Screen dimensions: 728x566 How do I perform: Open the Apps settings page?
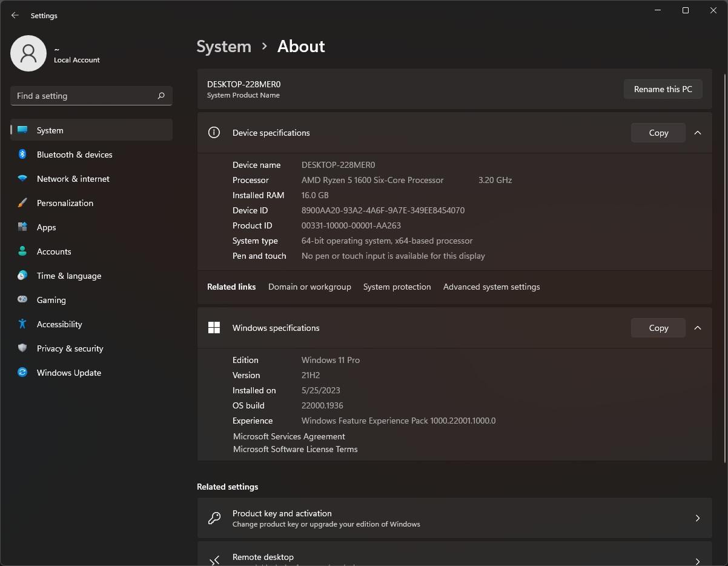point(91,227)
